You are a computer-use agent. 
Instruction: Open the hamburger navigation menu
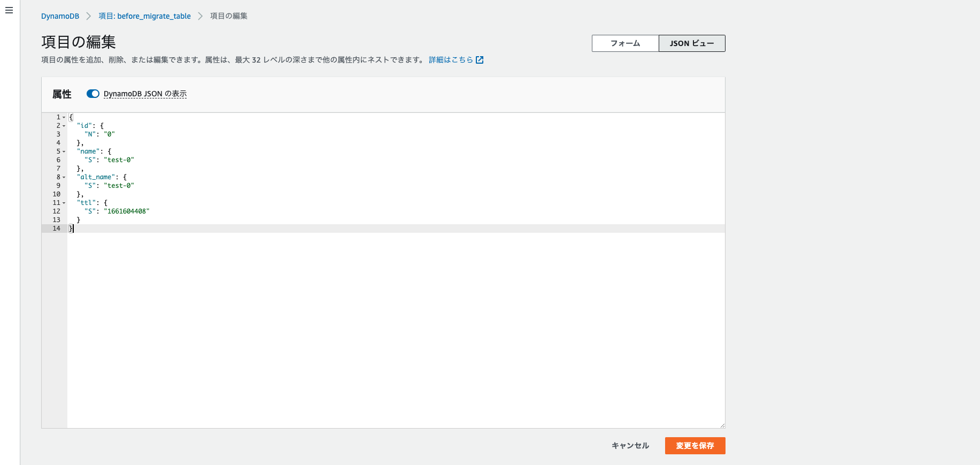(9, 10)
